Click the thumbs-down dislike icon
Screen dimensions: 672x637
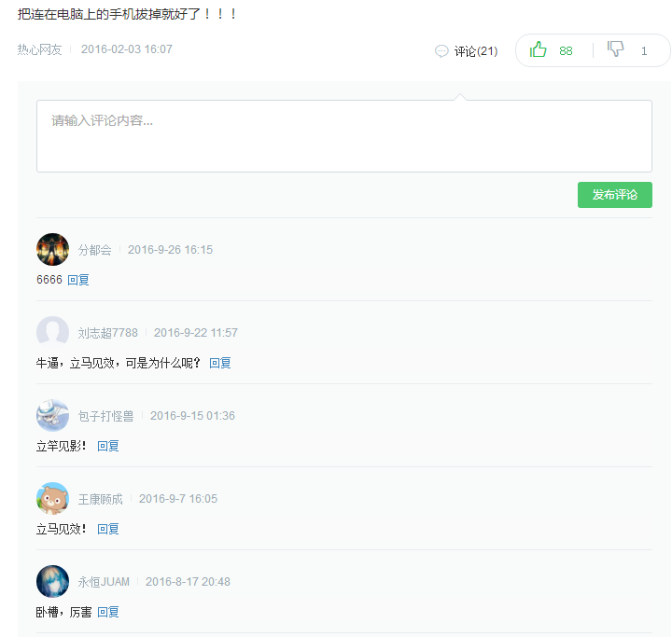click(615, 48)
